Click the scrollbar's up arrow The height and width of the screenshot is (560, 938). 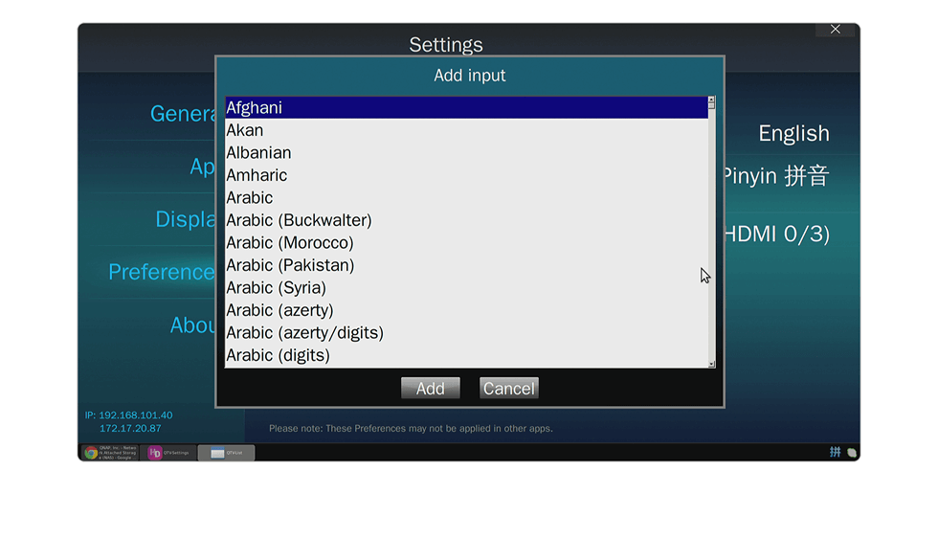coord(711,99)
